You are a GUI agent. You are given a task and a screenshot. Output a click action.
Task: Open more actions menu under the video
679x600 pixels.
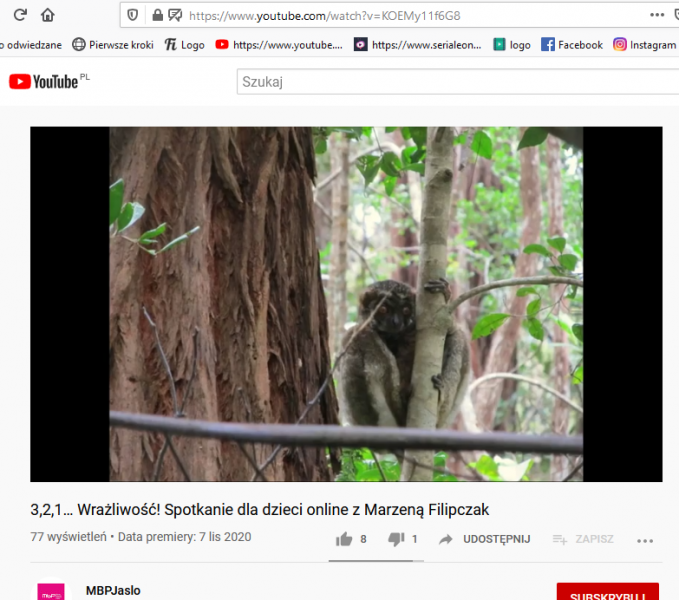tap(645, 540)
